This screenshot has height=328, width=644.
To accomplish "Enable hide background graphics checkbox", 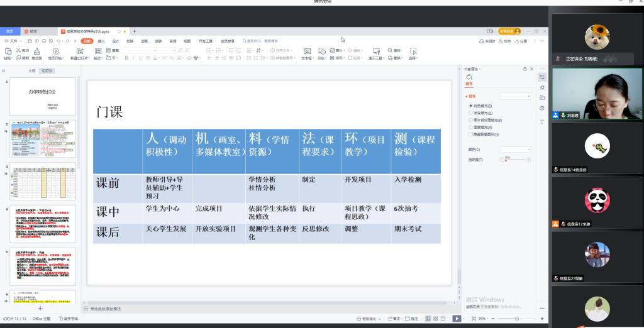I will (471, 134).
